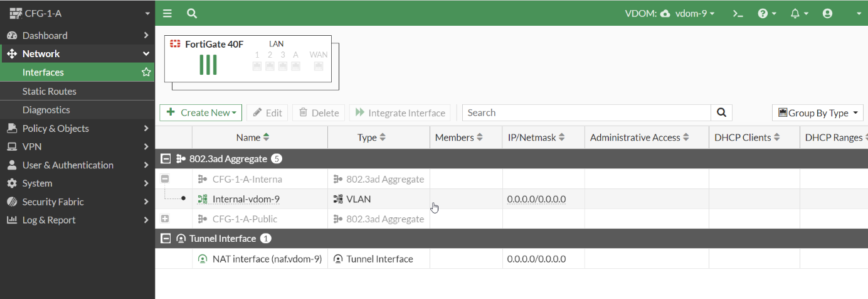Image resolution: width=868 pixels, height=299 pixels.
Task: Go to Static Routes menu item
Action: point(50,91)
